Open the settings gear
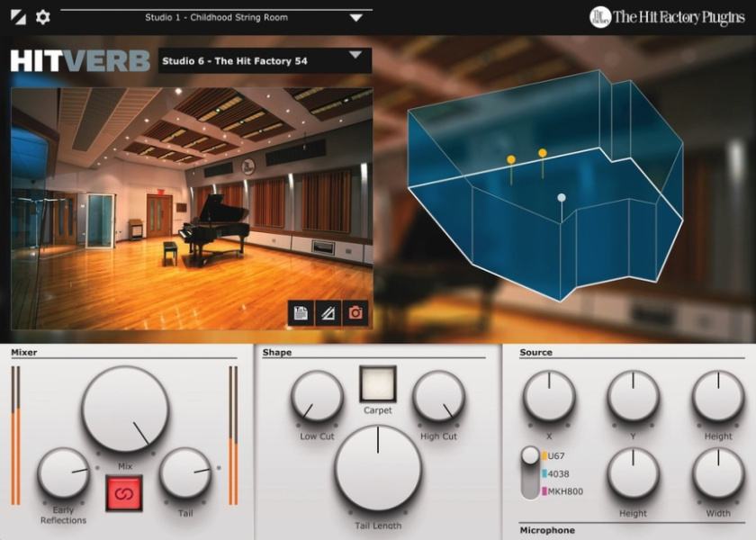 pyautogui.click(x=43, y=17)
